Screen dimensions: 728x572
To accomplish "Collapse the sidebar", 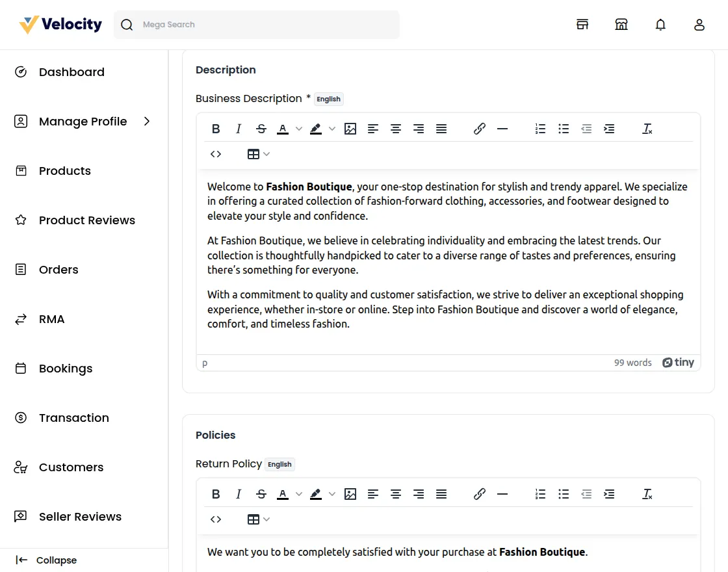I will pos(46,560).
